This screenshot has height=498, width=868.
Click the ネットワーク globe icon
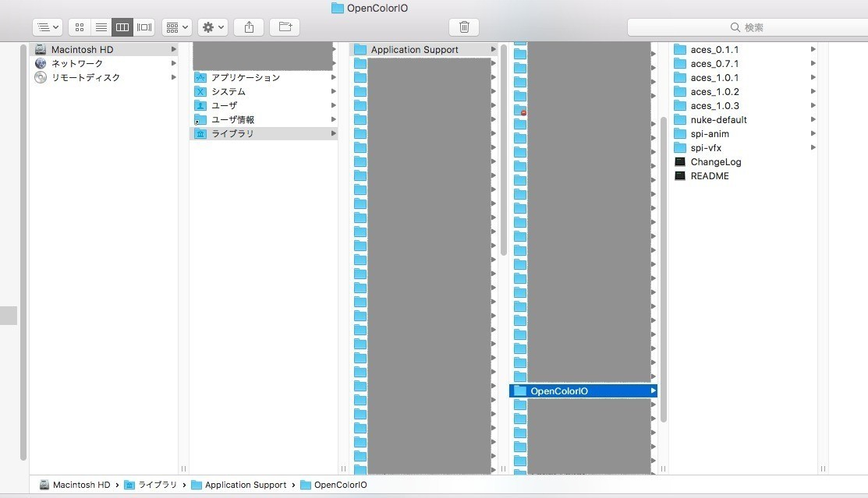coord(41,64)
